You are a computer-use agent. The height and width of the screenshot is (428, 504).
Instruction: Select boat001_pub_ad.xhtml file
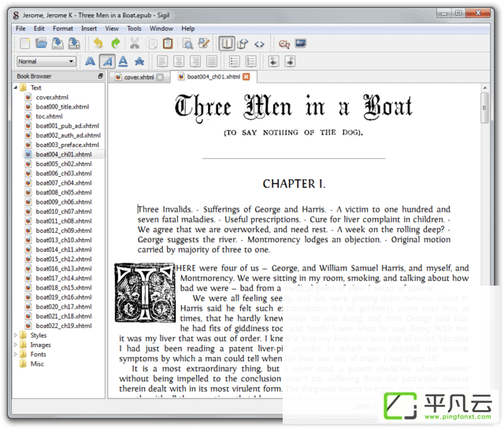(67, 126)
